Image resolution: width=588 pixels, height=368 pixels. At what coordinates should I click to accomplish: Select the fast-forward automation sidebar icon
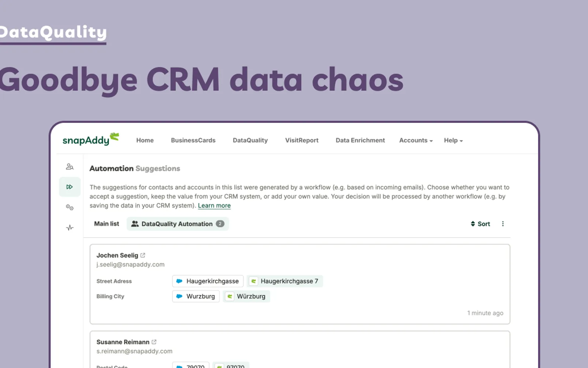pyautogui.click(x=69, y=187)
